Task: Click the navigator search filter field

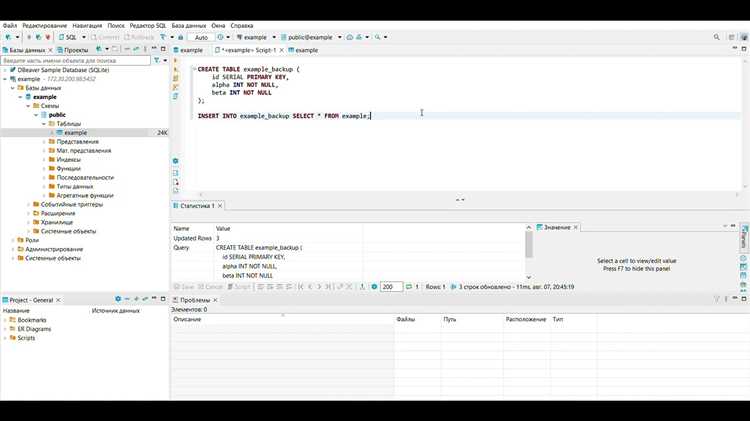Action: pos(76,61)
